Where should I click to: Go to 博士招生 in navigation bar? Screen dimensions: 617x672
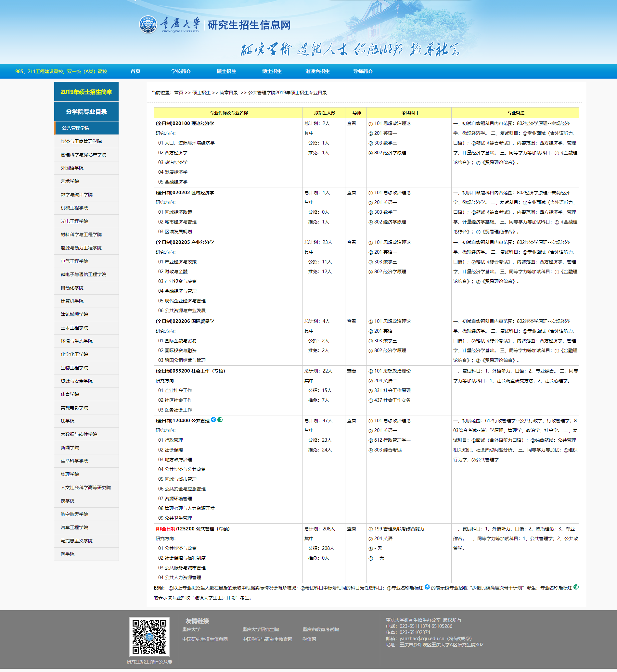271,71
